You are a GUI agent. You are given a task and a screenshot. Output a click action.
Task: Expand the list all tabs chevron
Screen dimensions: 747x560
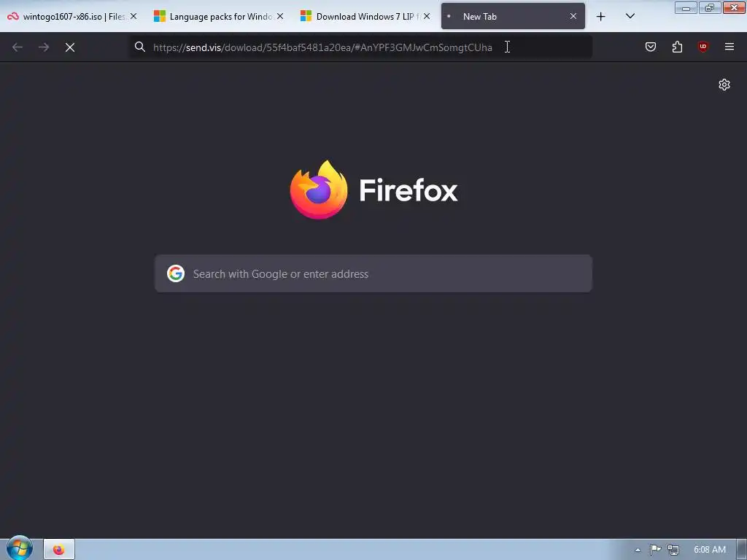click(x=630, y=16)
